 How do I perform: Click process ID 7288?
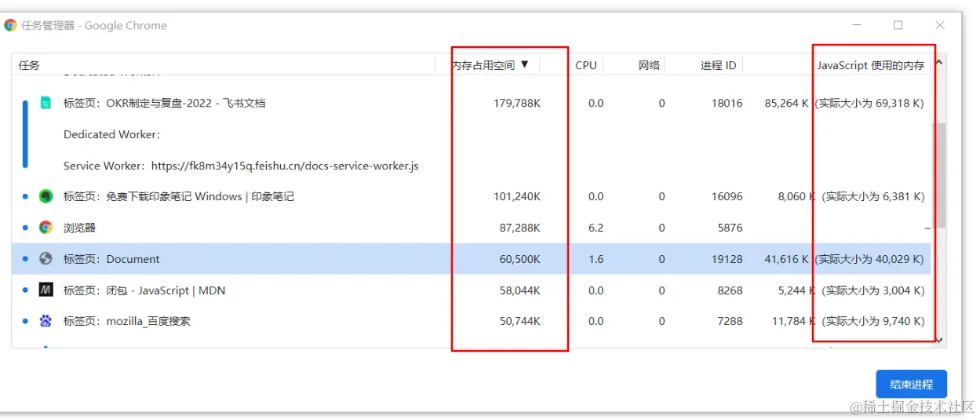pyautogui.click(x=730, y=321)
